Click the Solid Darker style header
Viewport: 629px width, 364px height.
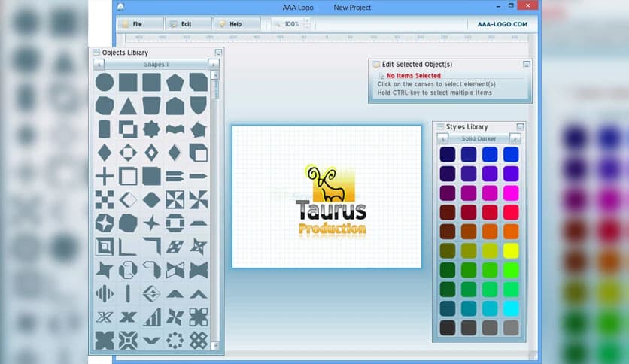pyautogui.click(x=479, y=138)
